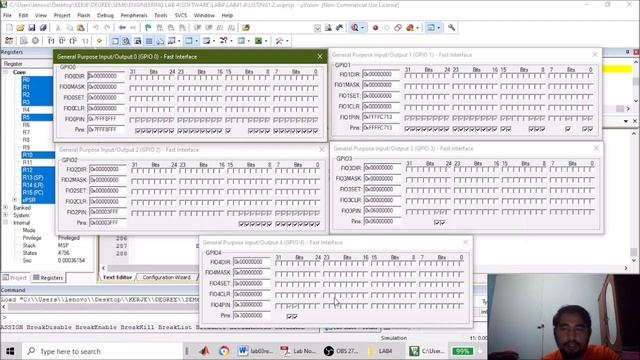Screen dimensions: 640x360
Task: Click the taskbar search box
Action: [103, 351]
